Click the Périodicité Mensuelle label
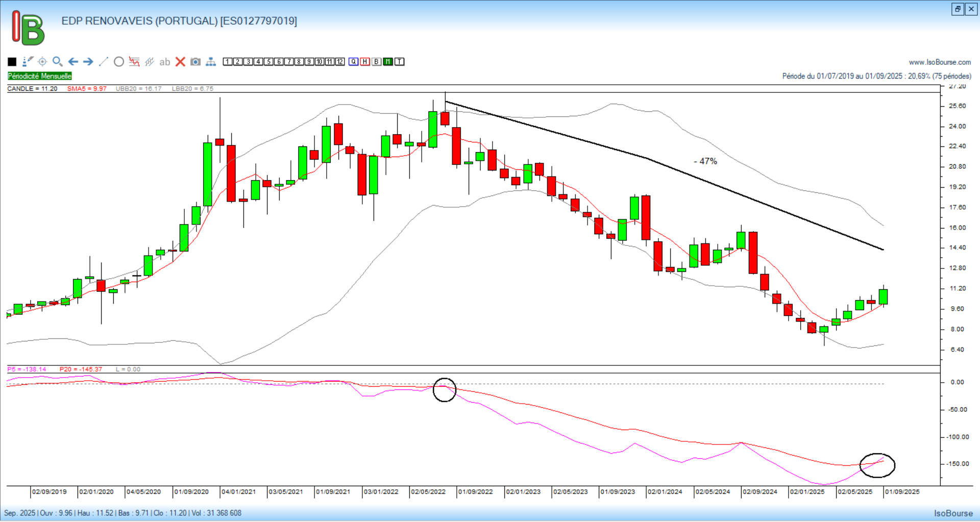 [40, 76]
